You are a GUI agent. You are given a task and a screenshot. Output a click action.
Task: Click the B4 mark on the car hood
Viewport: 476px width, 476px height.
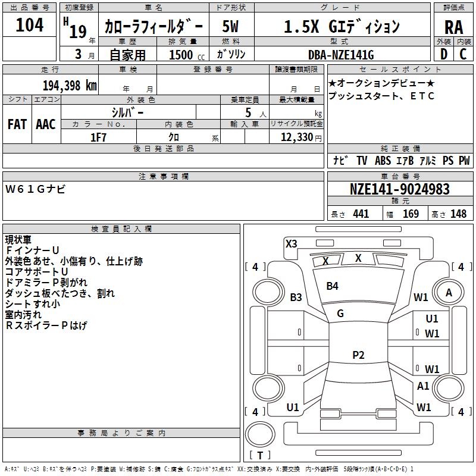[x=332, y=286]
